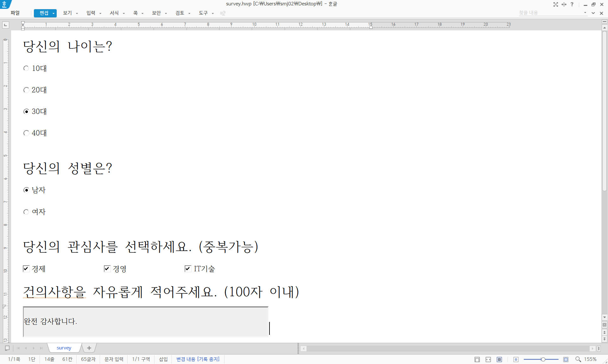Click the single page view icon in status bar
Image resolution: width=608 pixels, height=364 pixels.
477,359
